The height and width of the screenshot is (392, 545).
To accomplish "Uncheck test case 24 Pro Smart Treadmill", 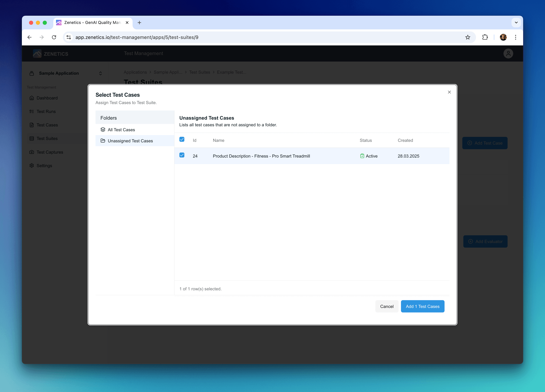I will click(182, 155).
